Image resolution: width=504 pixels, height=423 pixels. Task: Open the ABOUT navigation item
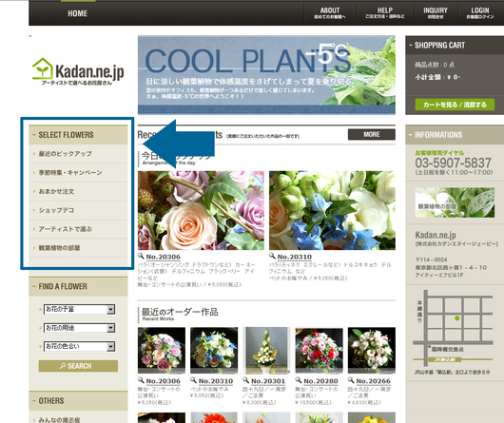click(330, 13)
